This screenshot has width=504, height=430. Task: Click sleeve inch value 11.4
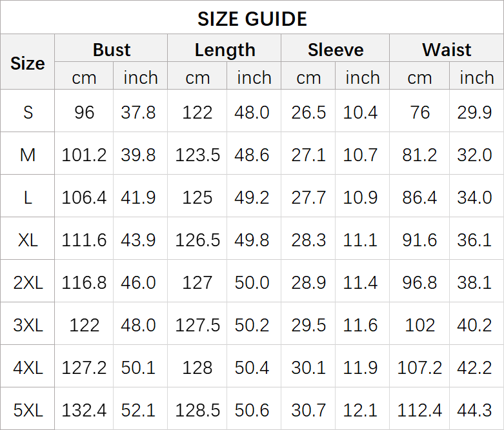click(x=361, y=282)
